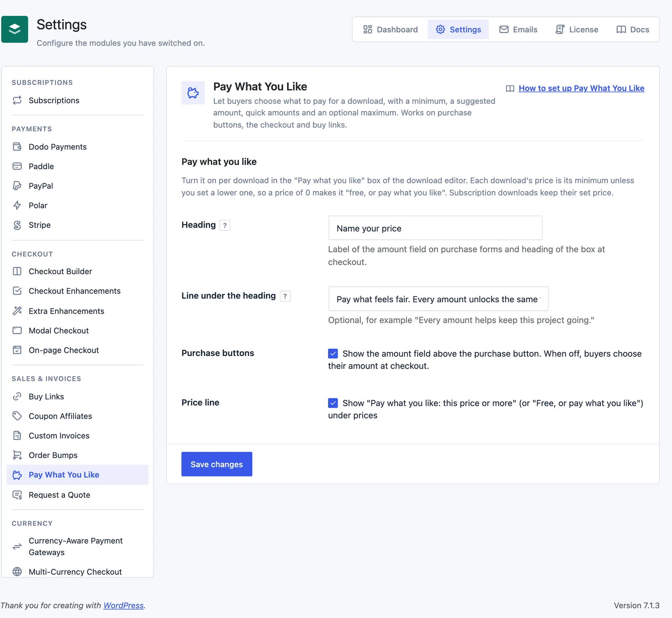Click the Polar lightning bolt icon
672x618 pixels.
point(17,205)
